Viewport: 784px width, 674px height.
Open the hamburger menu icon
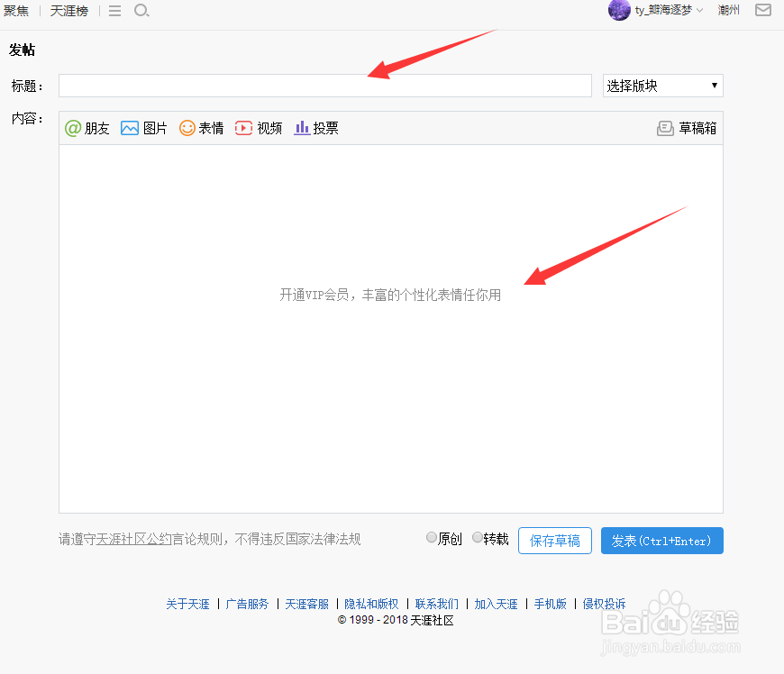tap(115, 11)
